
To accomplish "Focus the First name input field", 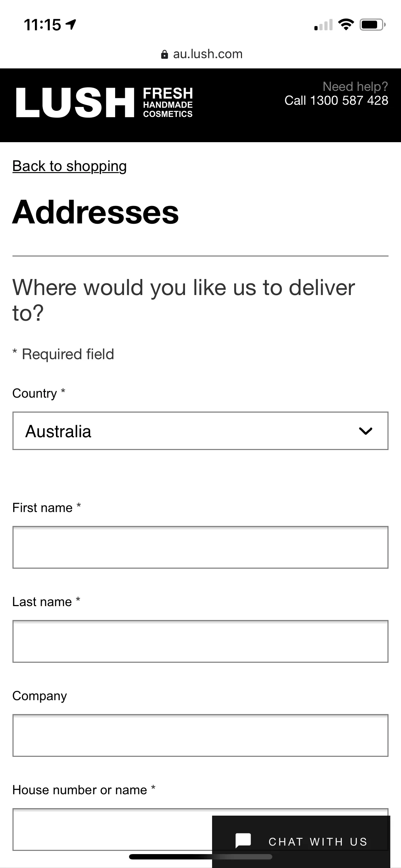I will 200,547.
